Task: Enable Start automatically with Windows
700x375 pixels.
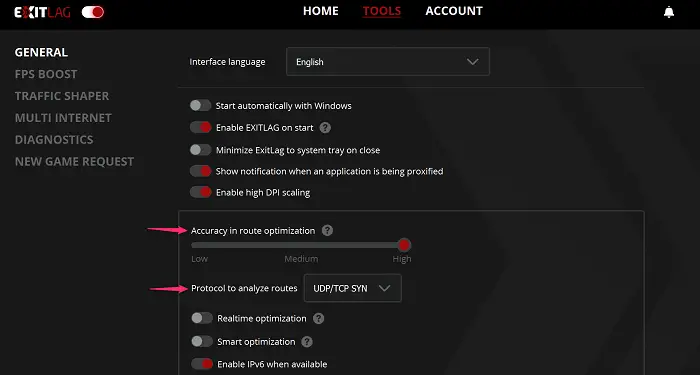Action: pyautogui.click(x=200, y=105)
